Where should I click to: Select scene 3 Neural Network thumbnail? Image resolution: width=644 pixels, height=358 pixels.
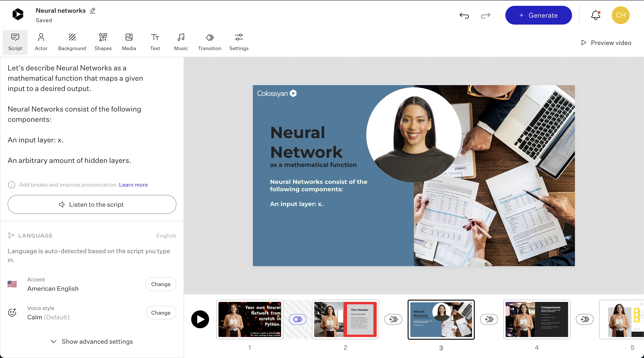point(441,320)
